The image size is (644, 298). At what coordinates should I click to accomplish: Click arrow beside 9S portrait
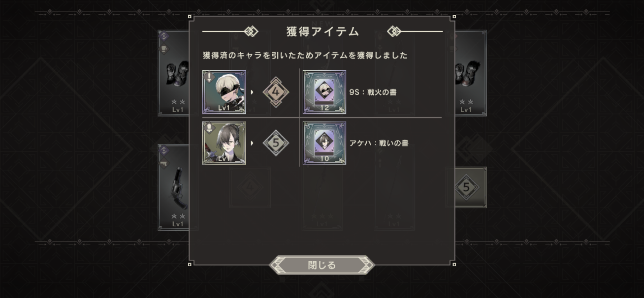252,92
